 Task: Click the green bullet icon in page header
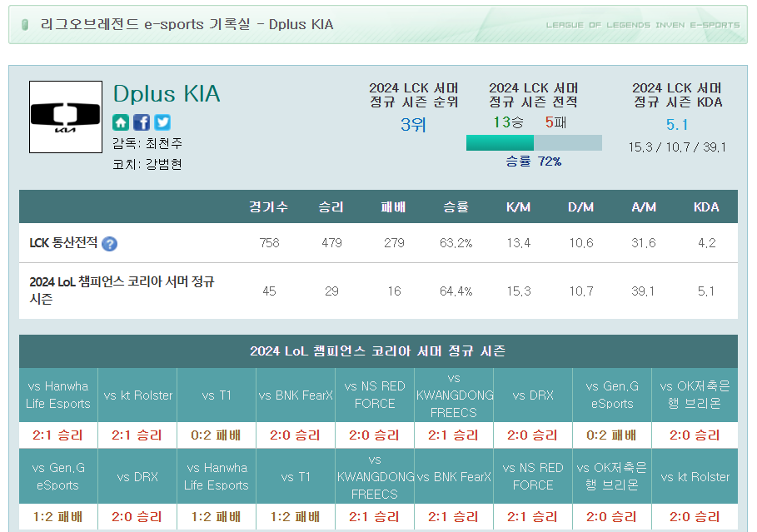[x=25, y=25]
